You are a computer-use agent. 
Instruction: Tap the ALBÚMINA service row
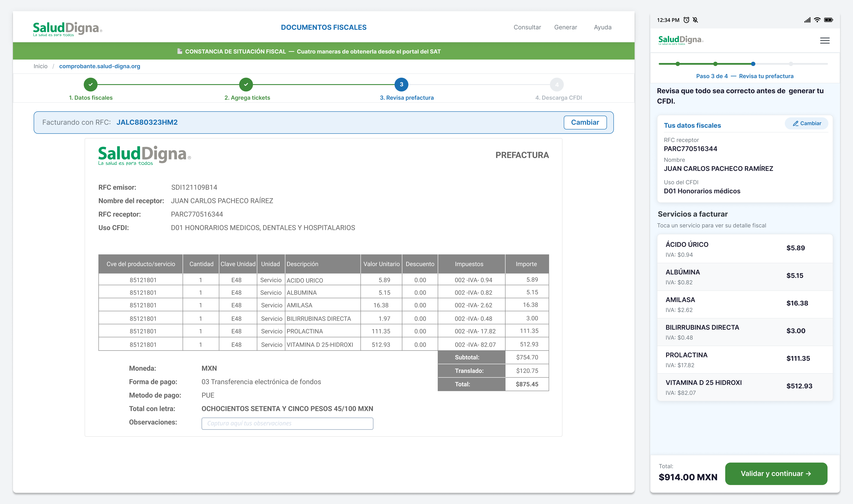[745, 276]
